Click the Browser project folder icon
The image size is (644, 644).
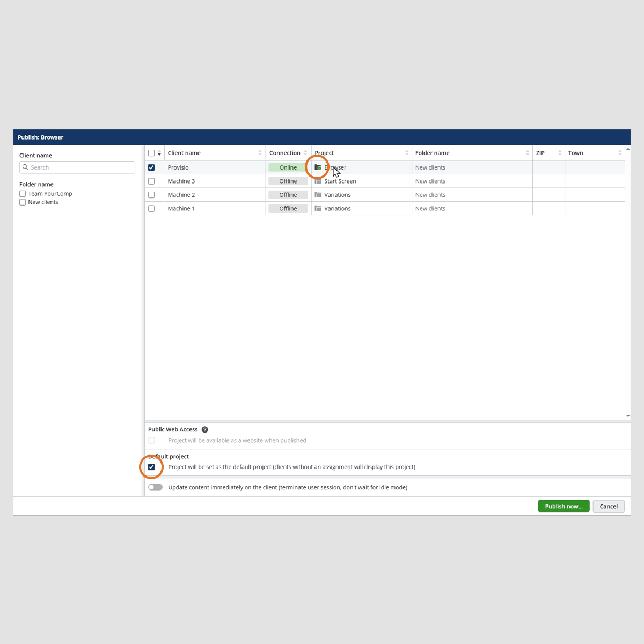pyautogui.click(x=318, y=167)
